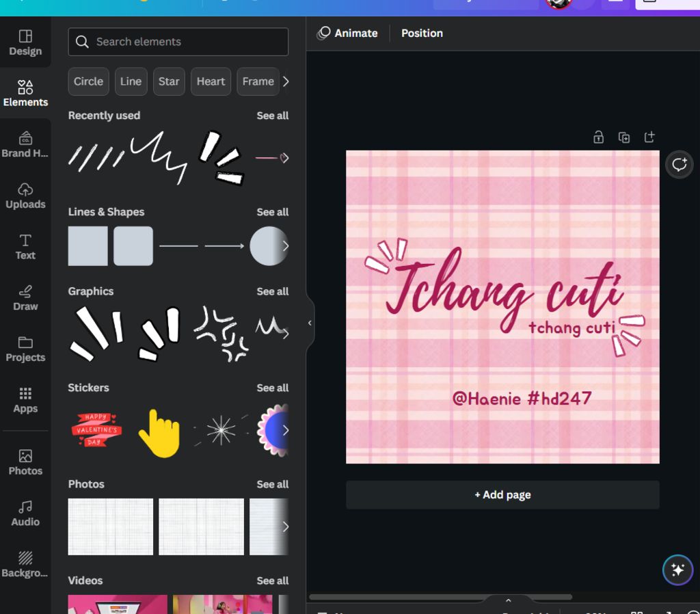Viewport: 700px width, 614px height.
Task: Select the yellow pointing hand sticker
Action: [x=159, y=432]
